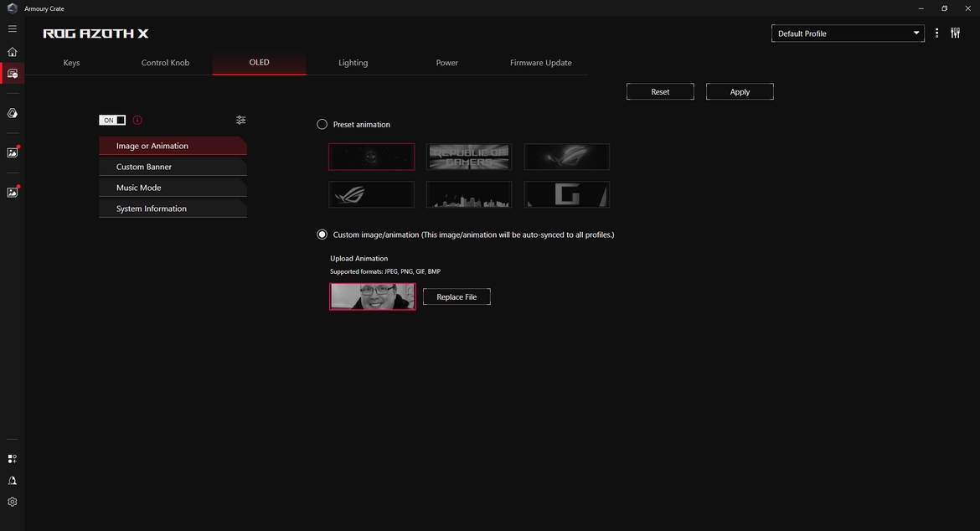Click the red info icon next to ON toggle
980x531 pixels.
137,120
